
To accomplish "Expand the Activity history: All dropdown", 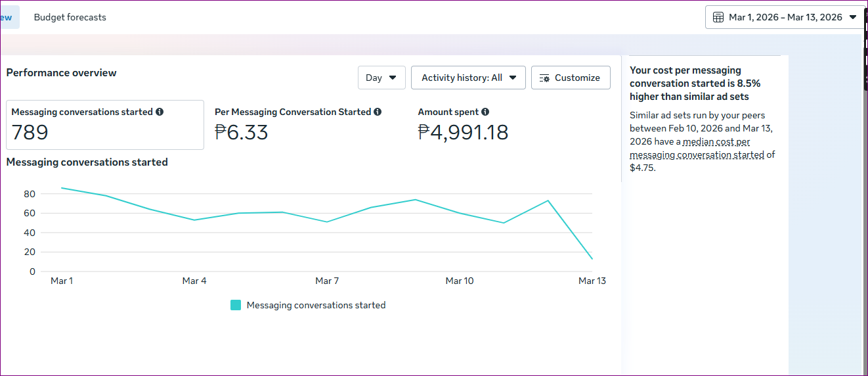I will [x=468, y=78].
